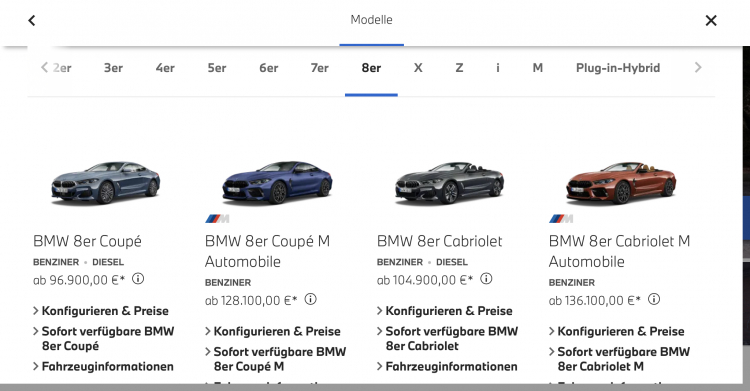The height and width of the screenshot is (391, 750).
Task: Open the info icon beside 136.100,00 € price
Action: [654, 299]
